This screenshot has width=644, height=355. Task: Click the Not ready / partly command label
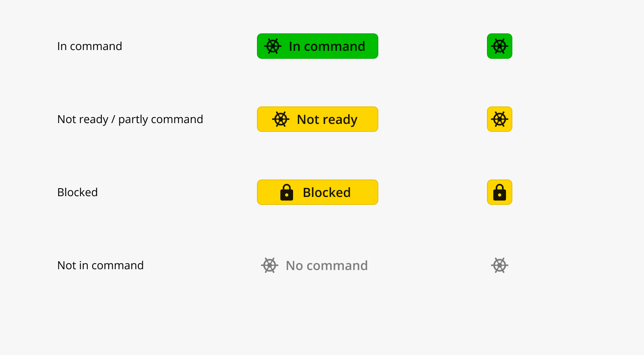click(130, 120)
